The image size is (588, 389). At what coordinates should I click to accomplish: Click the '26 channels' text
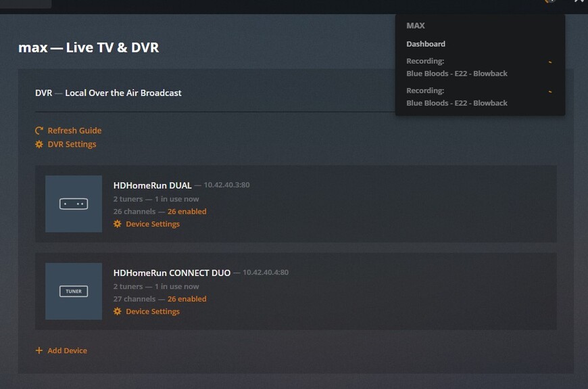pyautogui.click(x=134, y=211)
